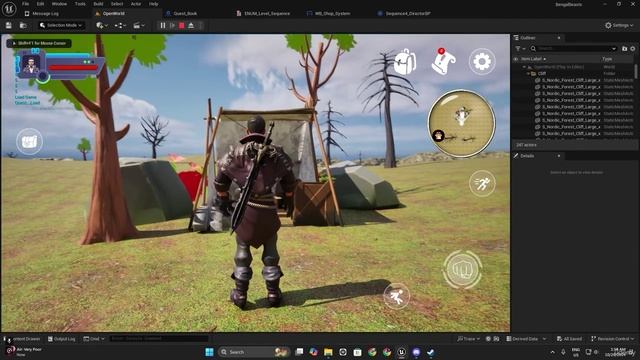
Task: Collapse the OpenWorld root in the Outliner
Action: (x=524, y=67)
